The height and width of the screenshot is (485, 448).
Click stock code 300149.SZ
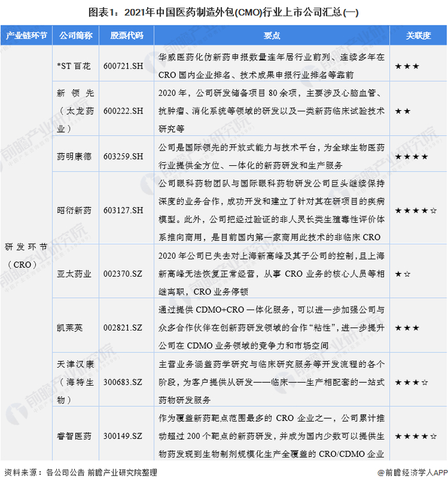point(123,436)
